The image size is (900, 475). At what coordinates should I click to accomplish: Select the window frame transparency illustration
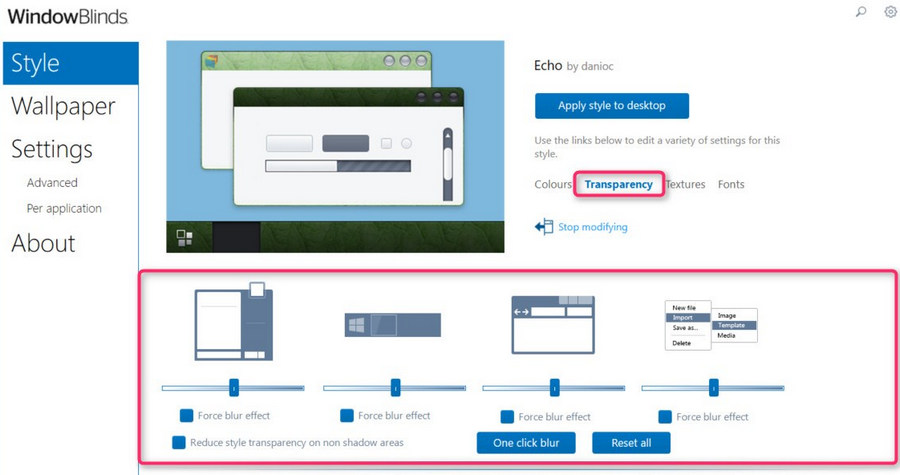point(234,321)
